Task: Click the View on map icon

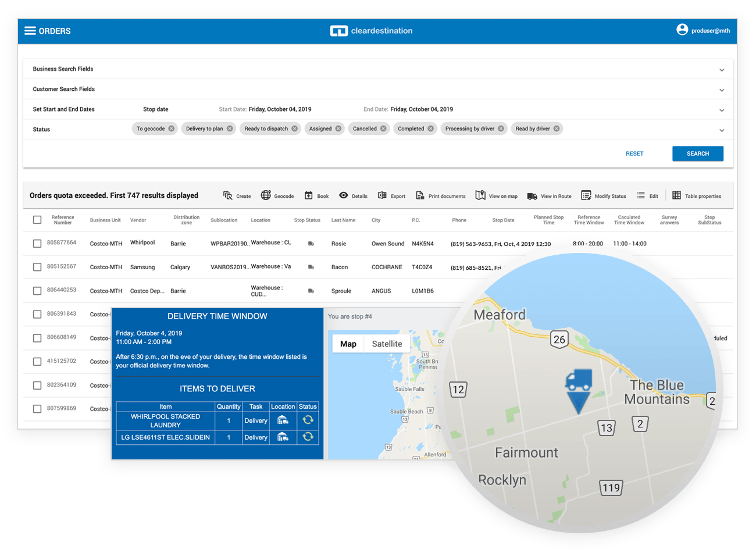Action: pyautogui.click(x=480, y=195)
